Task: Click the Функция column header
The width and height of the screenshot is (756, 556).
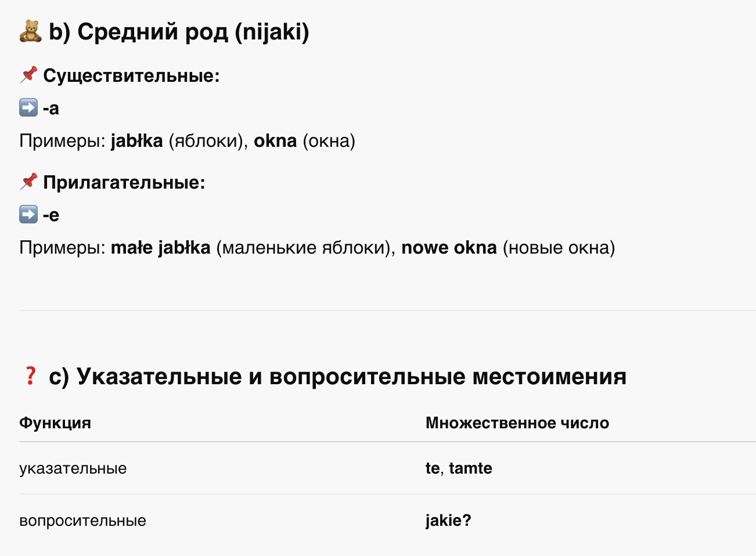Action: 55,423
